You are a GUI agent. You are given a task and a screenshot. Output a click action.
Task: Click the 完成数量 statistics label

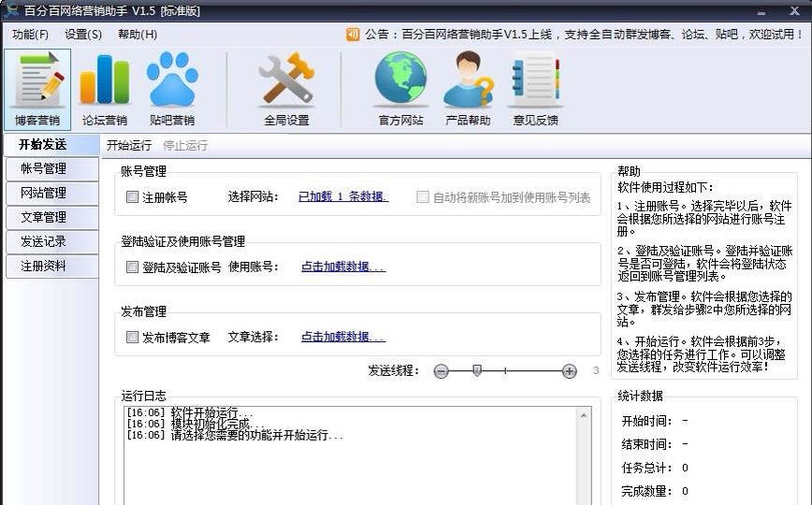(646, 491)
